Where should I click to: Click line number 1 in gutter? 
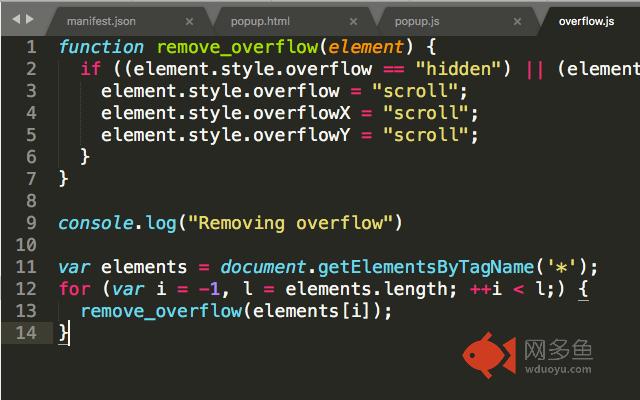[x=31, y=47]
